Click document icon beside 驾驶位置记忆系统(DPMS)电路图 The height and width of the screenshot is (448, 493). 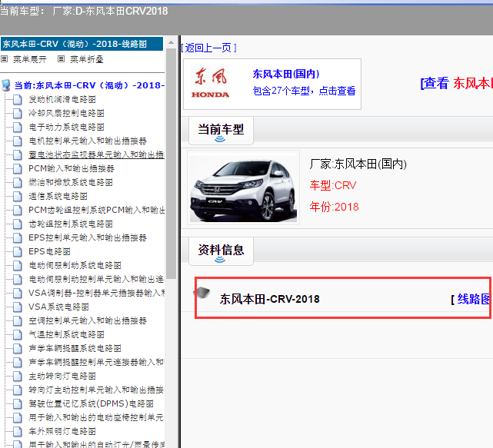[18, 403]
